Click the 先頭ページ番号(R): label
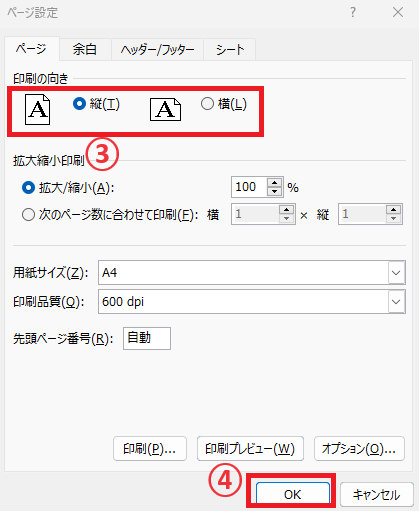 [x=63, y=339]
